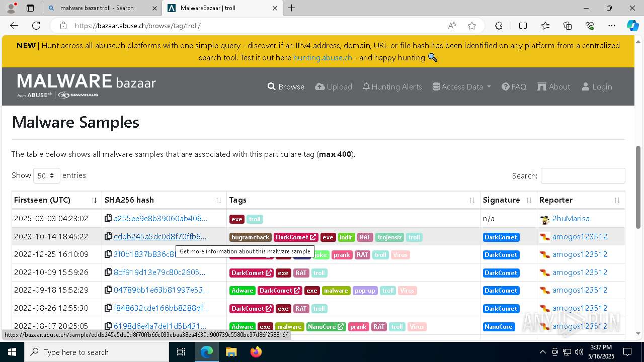Open the Login nav item
Screen dimensions: 644x362
click(x=597, y=86)
